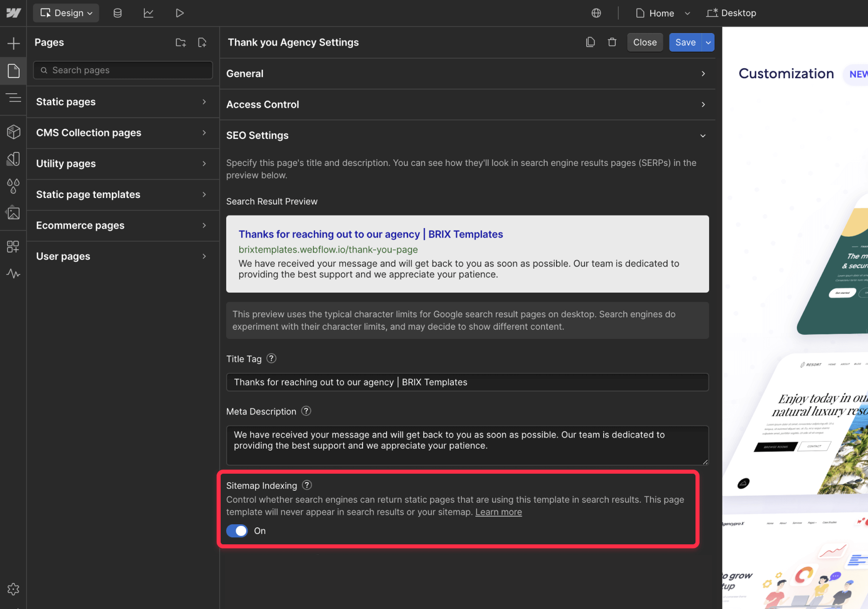
Task: Click the Preview play icon
Action: click(180, 13)
